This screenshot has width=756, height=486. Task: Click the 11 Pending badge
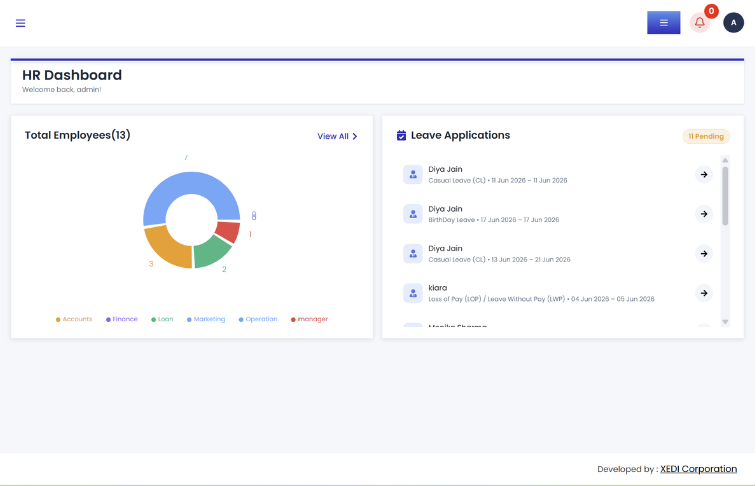pyautogui.click(x=706, y=136)
